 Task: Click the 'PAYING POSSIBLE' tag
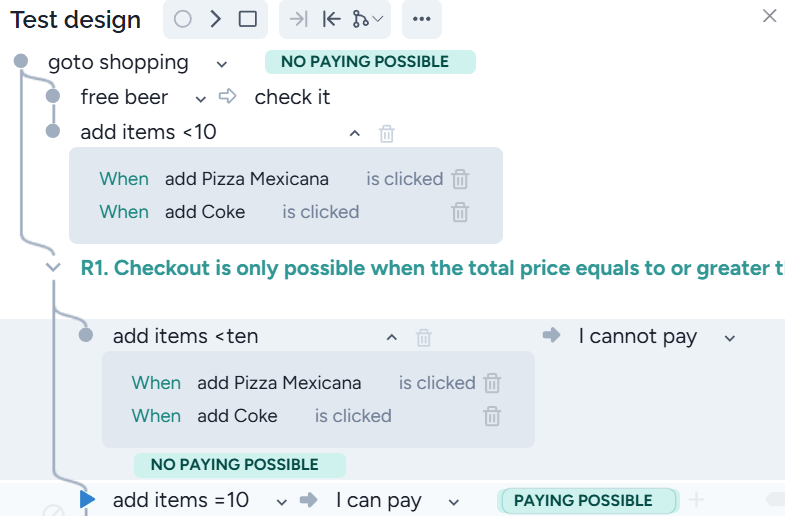point(583,501)
